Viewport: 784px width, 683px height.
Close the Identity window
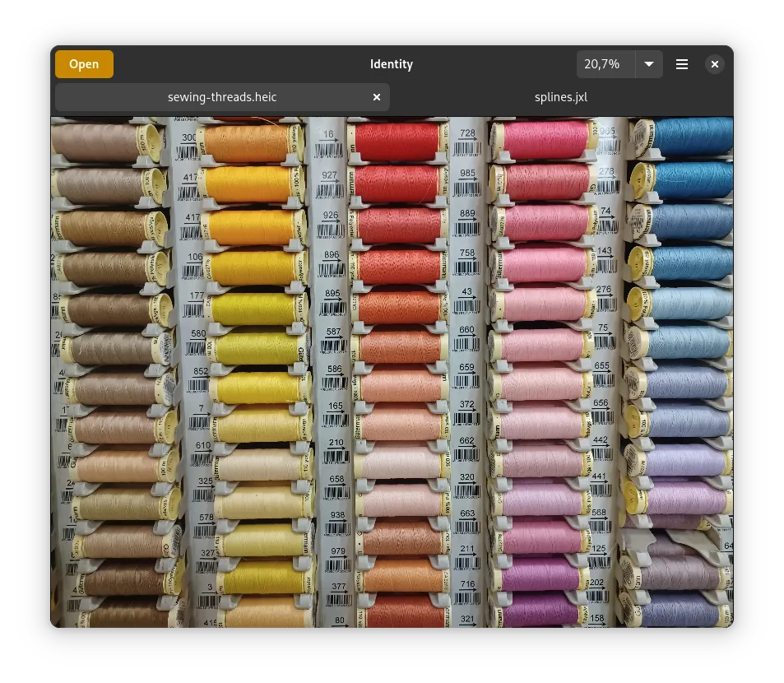point(715,64)
